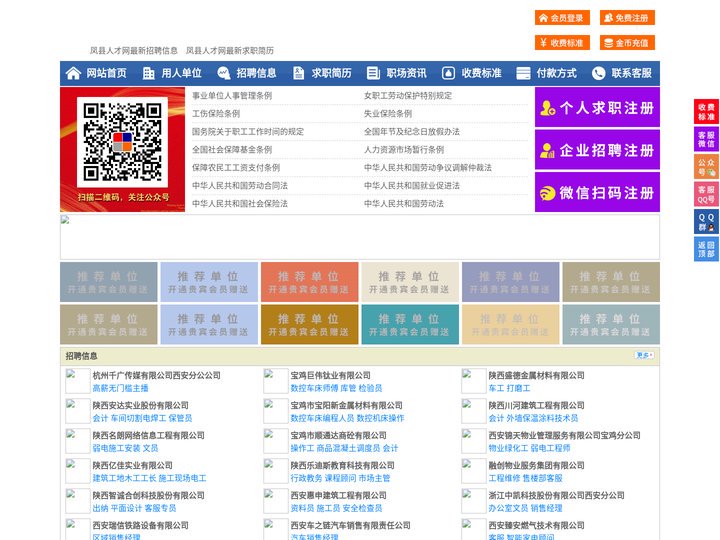Click the QQ群 side-panel icon
This screenshot has width=720, height=540.
click(x=706, y=222)
